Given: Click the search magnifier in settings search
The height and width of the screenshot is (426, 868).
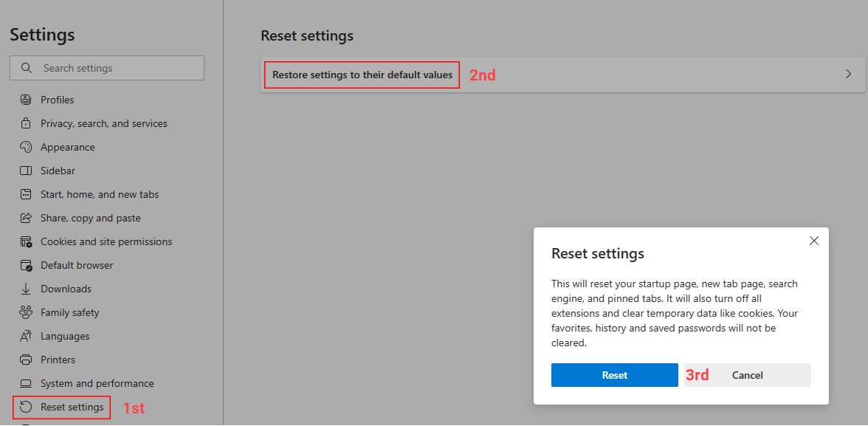Looking at the screenshot, I should (x=26, y=68).
